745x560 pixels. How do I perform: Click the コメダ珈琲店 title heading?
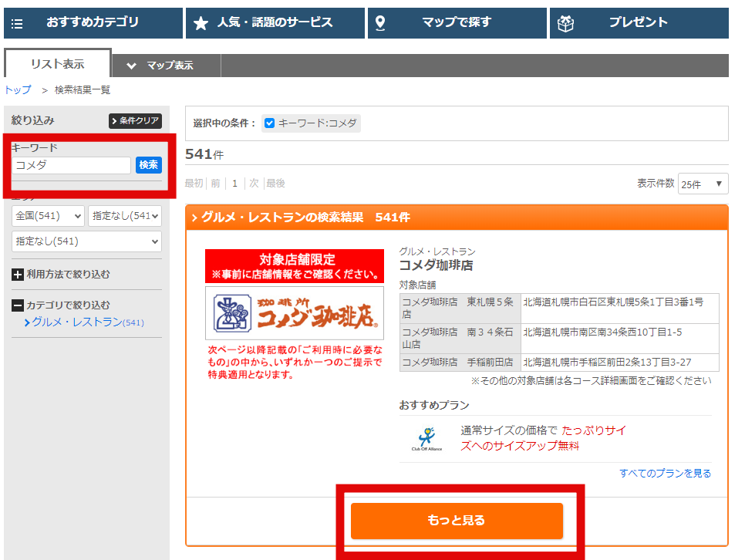pyautogui.click(x=437, y=265)
